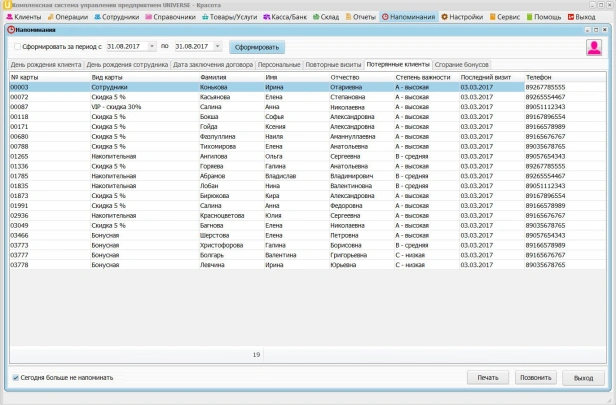Image resolution: width=616 pixels, height=405 pixels.
Task: Open the Настройки gear icon
Action: [444, 17]
